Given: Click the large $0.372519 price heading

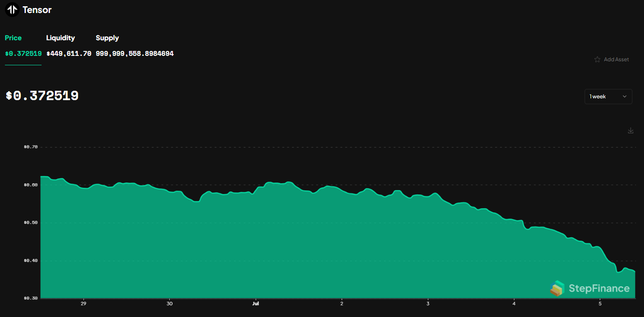Looking at the screenshot, I should pos(42,95).
